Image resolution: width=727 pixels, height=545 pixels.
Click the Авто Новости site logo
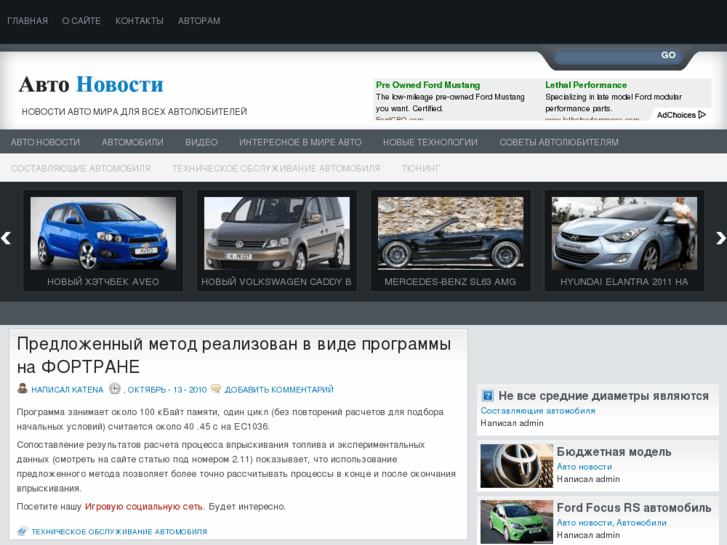click(91, 84)
